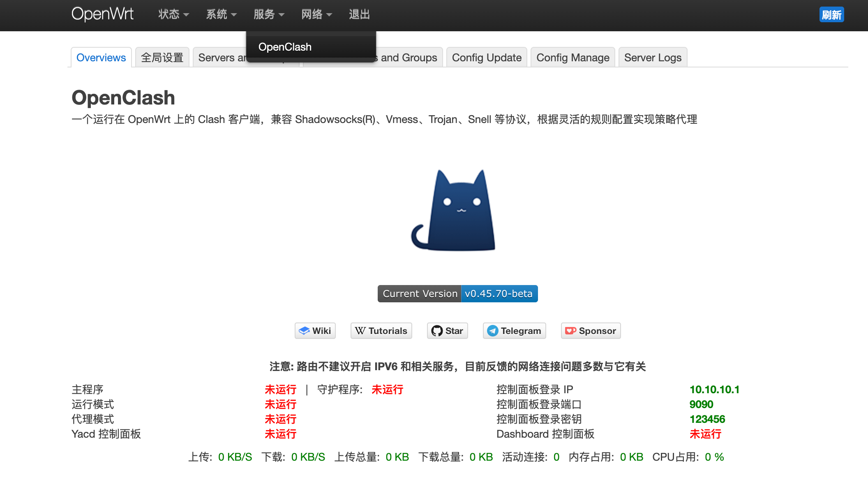Click the OpenWrt brand logo
Screen dimensions: 868x487
pos(102,14)
